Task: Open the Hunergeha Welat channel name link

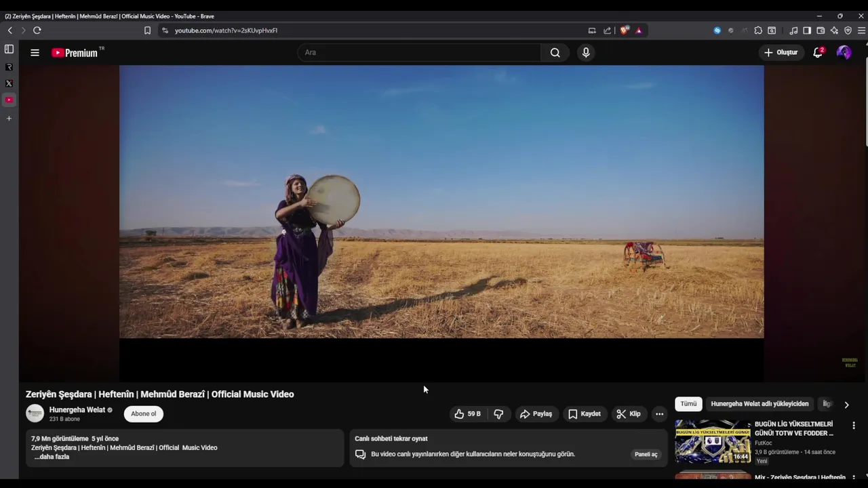Action: [x=77, y=409]
